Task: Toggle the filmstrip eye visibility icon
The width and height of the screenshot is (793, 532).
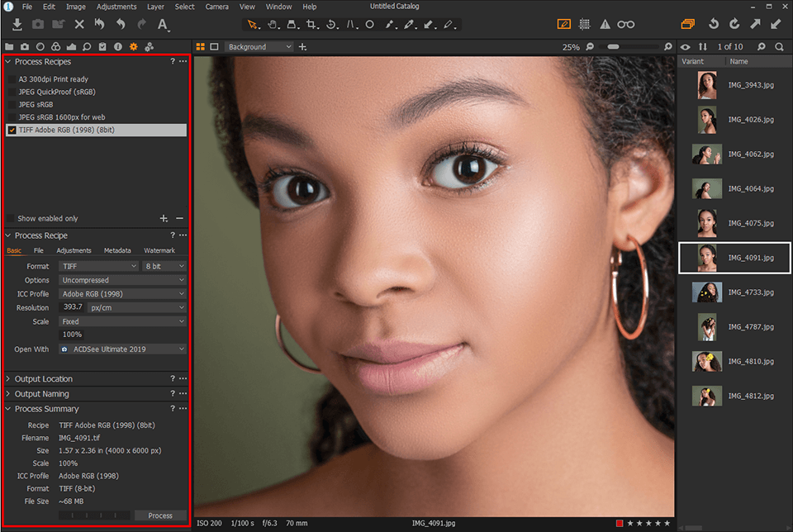Action: coord(686,45)
